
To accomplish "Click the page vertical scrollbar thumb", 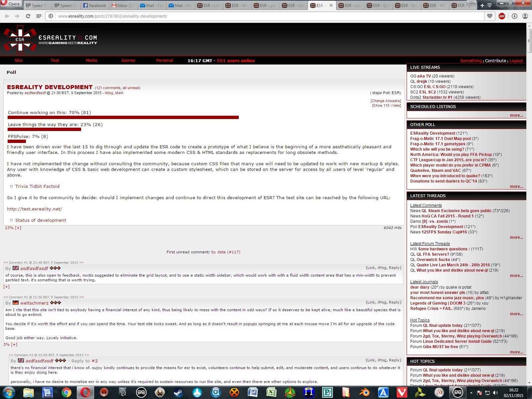I will (x=529, y=41).
